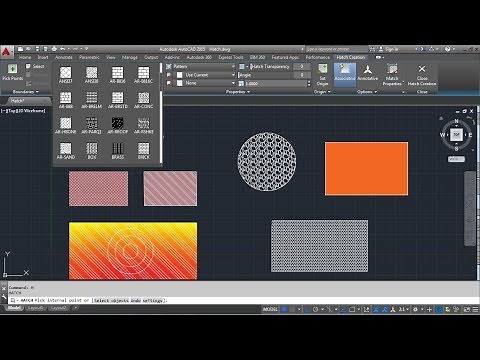Click the Pick Points hatch tool

click(x=13, y=73)
